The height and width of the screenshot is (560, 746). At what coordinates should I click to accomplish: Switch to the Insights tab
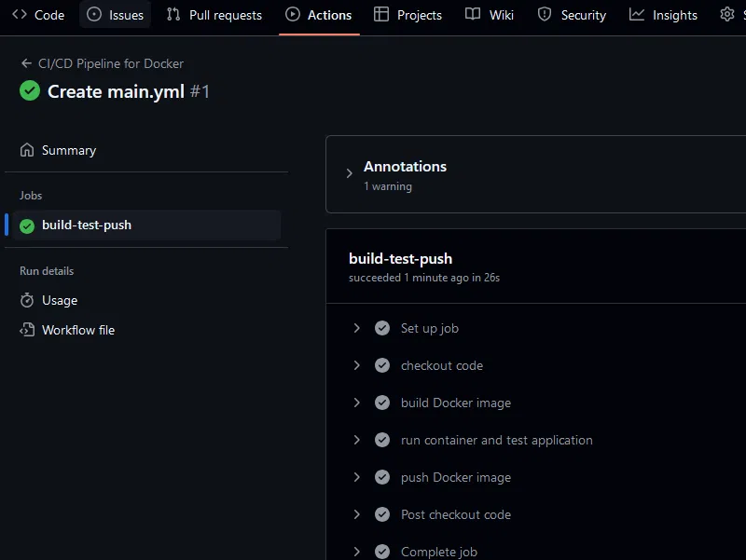[x=663, y=15]
